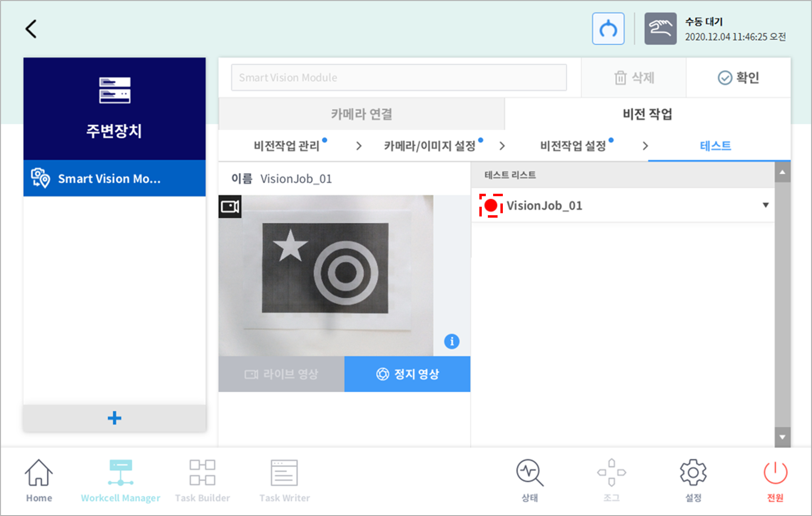
Task: Switch to 라이브 영상 live view
Action: click(281, 374)
